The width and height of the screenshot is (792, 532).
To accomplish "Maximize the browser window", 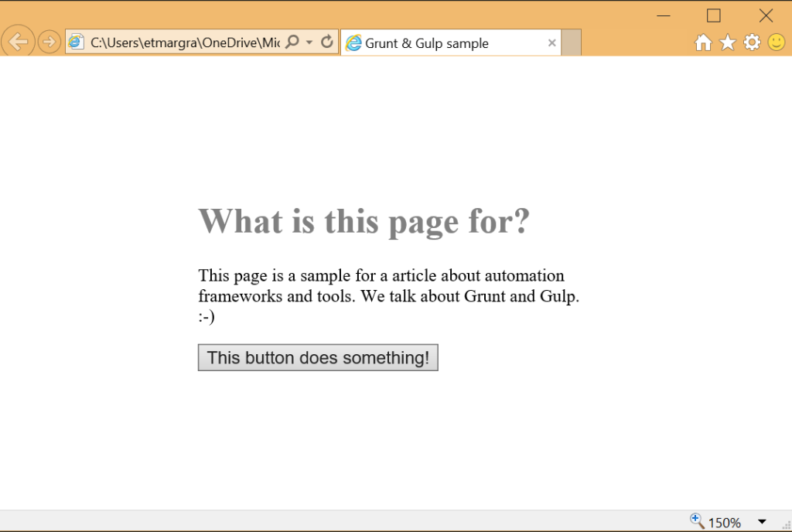I will pos(714,15).
